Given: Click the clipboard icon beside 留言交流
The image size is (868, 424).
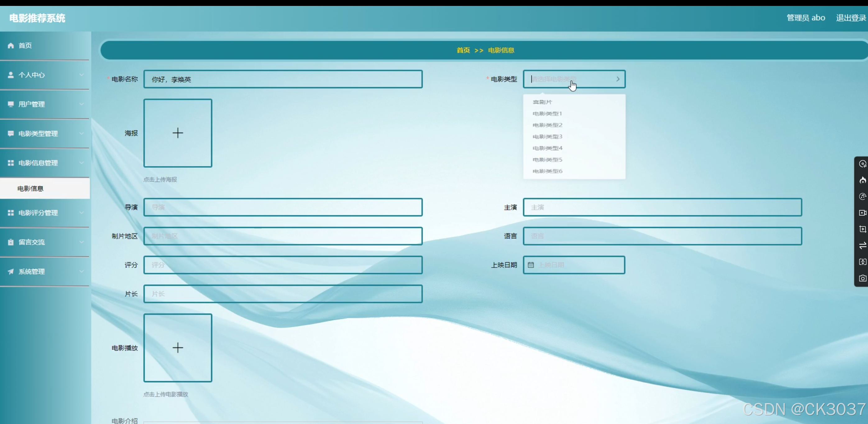Looking at the screenshot, I should click(11, 242).
